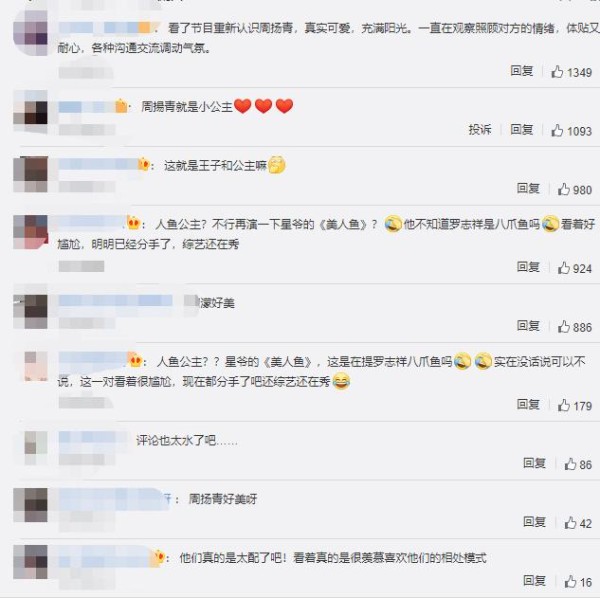The width and height of the screenshot is (600, 598).
Task: Like the last comment with 16 likes
Action: pyautogui.click(x=570, y=581)
